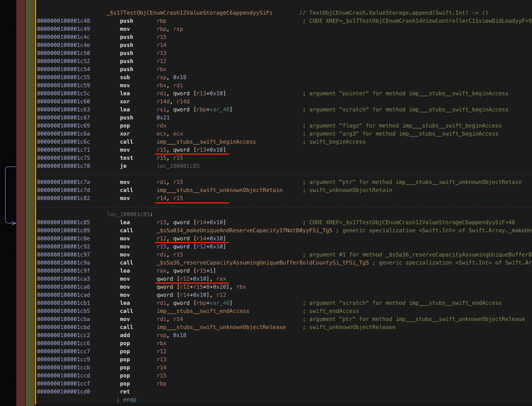Click the 'r14d, r14d' xor operand
Screen dimensions: 532x406
click(x=173, y=101)
